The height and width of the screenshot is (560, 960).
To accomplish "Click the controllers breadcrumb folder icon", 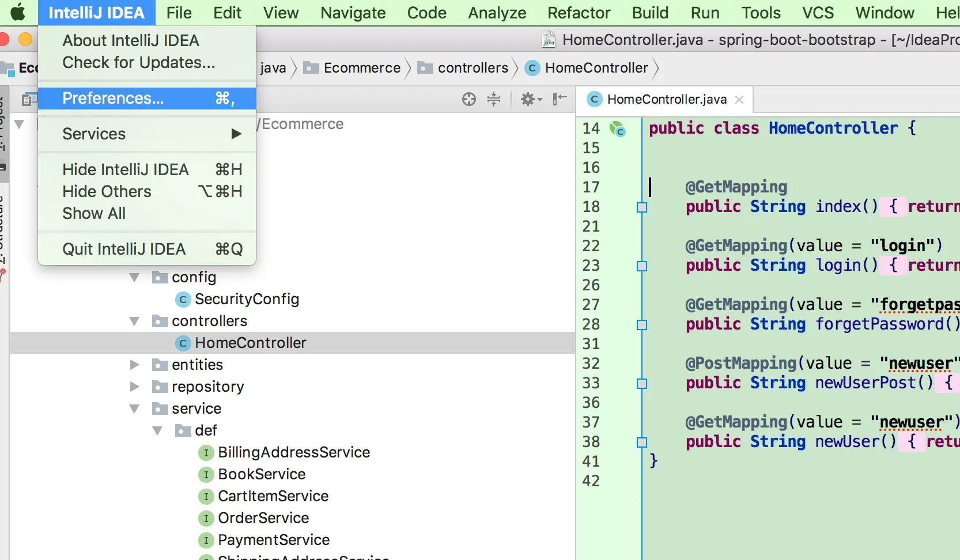I will 425,68.
